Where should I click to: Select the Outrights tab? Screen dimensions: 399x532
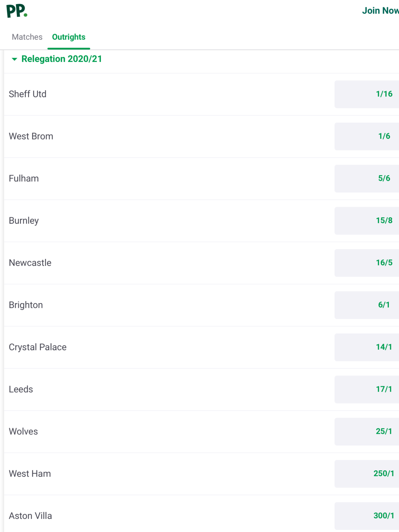coord(69,37)
